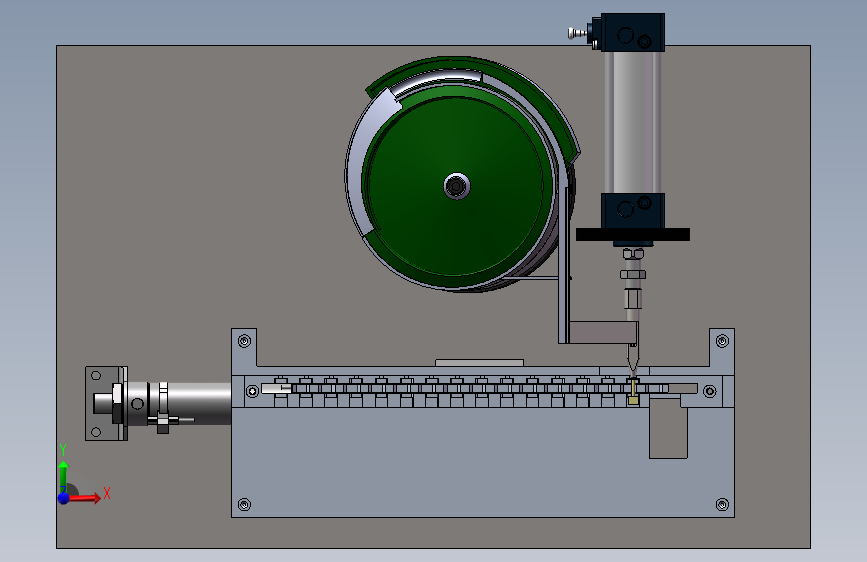Screen dimensions: 867x562
Task: Select the blue Z axis origin ball
Action: pos(64,498)
